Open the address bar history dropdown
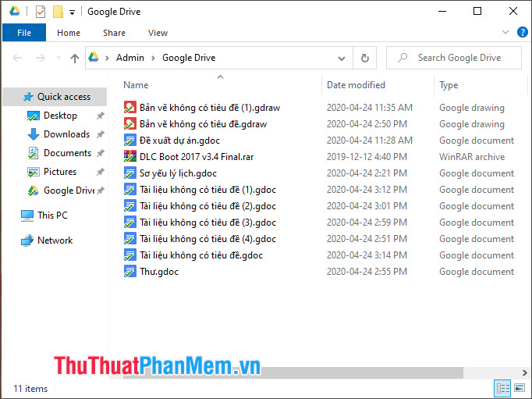 pos(342,58)
